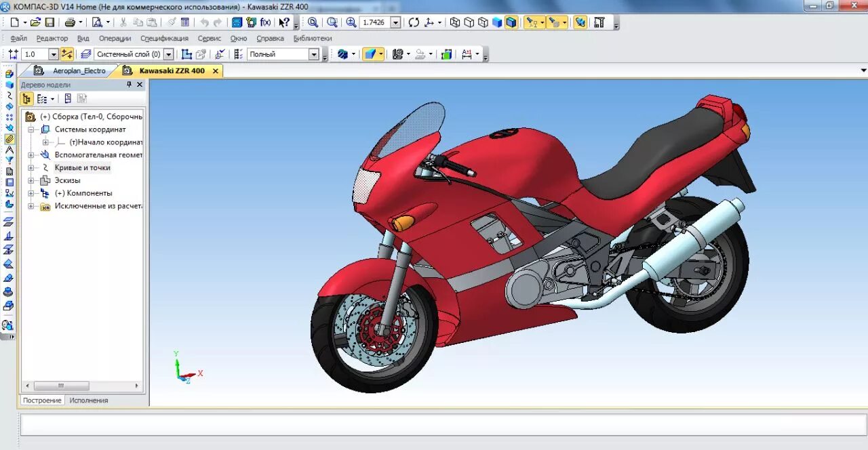Save the model with the floppy disk icon

[50, 22]
